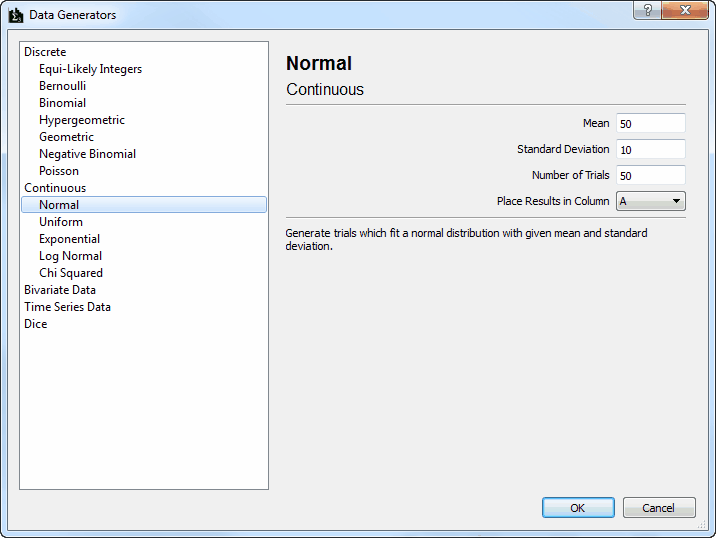The height and width of the screenshot is (538, 716).
Task: Open Time Series Data generator
Action: [68, 307]
